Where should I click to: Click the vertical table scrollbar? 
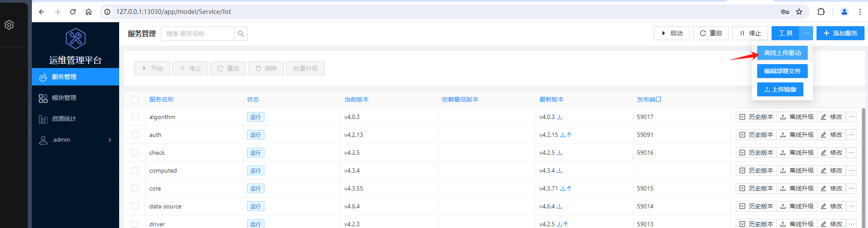coord(864,168)
